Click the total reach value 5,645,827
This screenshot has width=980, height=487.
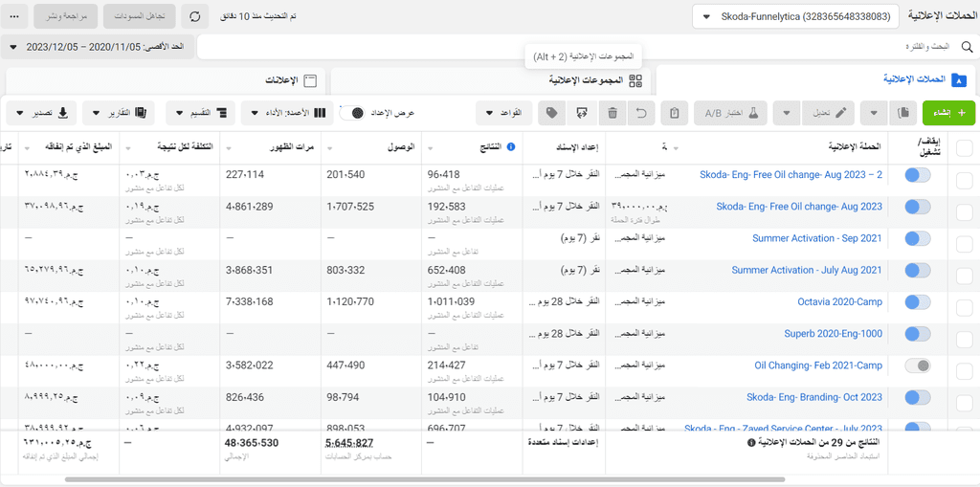tap(349, 443)
